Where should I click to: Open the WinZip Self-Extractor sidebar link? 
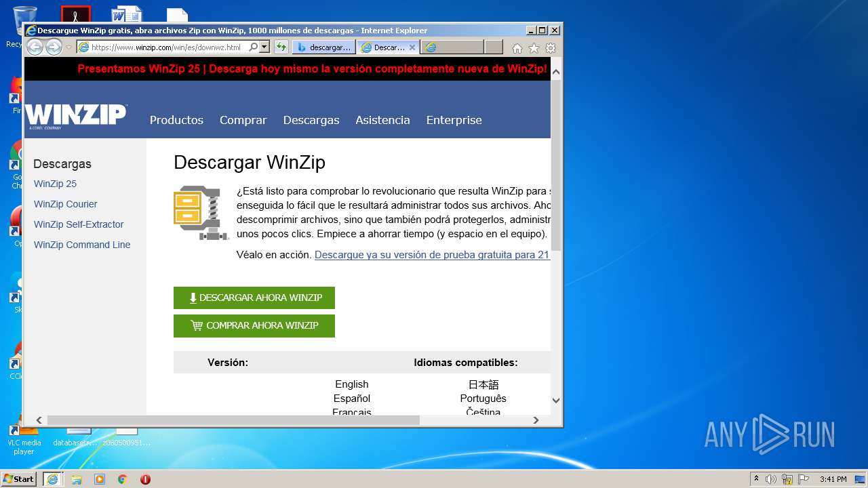point(79,224)
